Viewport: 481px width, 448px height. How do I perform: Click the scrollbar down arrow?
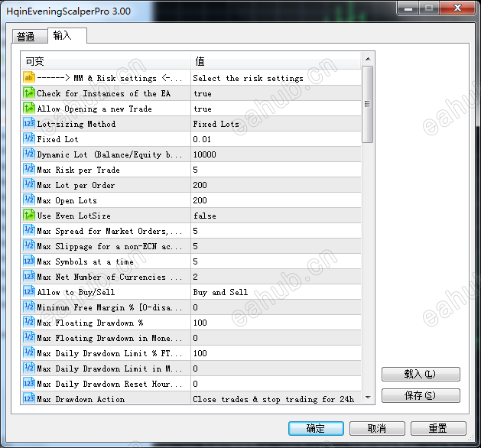coord(368,398)
